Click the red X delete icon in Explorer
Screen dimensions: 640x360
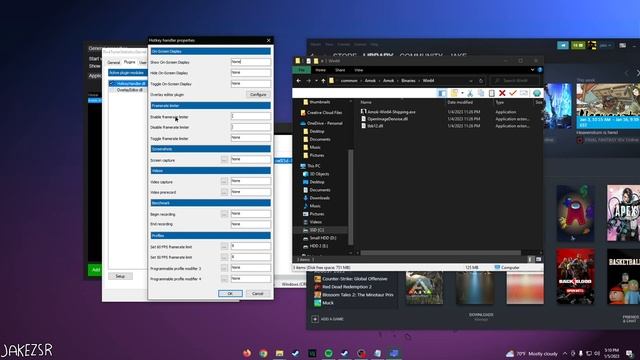502,93
